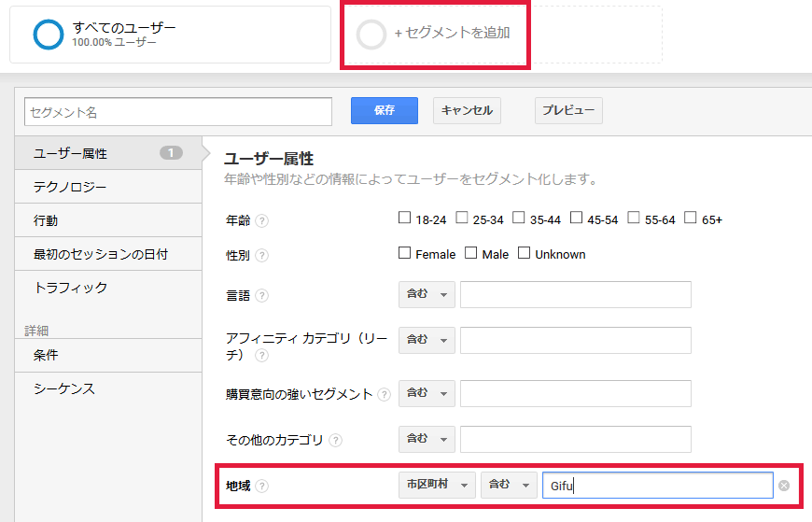
Task: Click help icon next to その他のカテゴリ
Action: tap(336, 440)
